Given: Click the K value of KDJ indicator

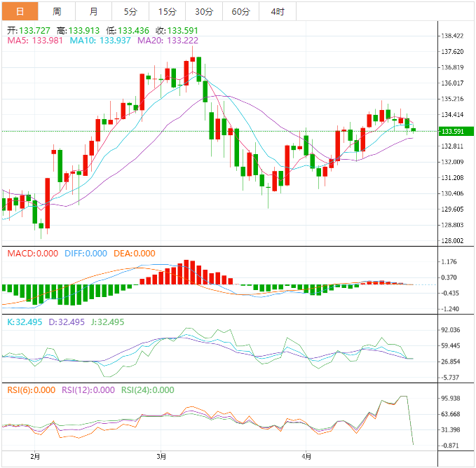Looking at the screenshot, I should [23, 322].
